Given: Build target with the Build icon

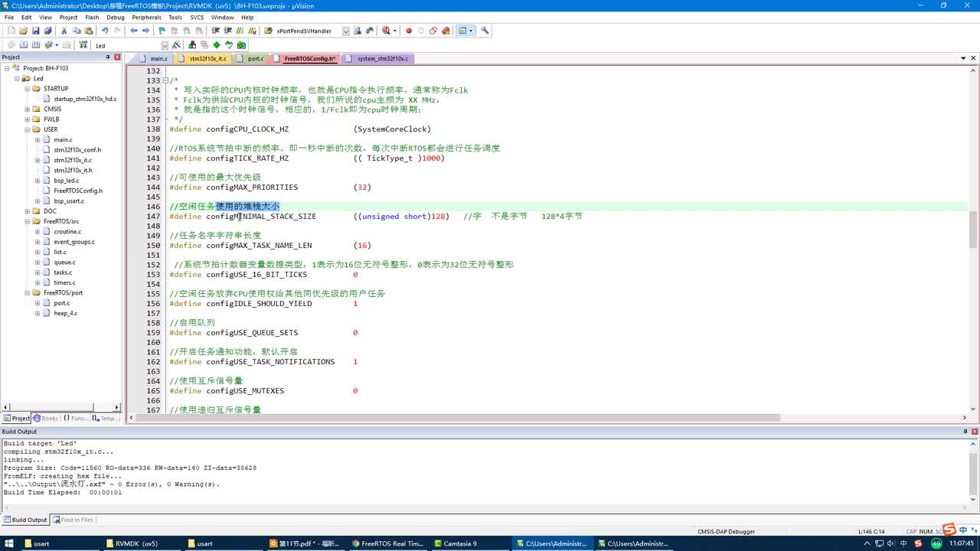Looking at the screenshot, I should tap(24, 45).
